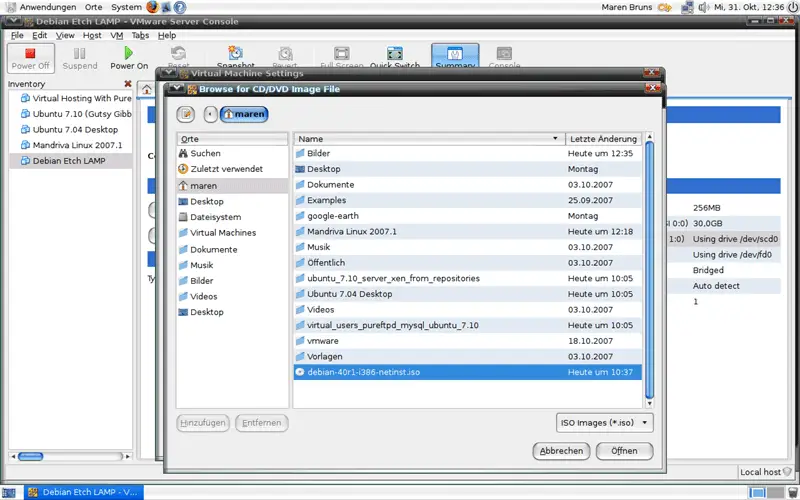Click the Reset toolbar icon
This screenshot has height=500, width=800.
(179, 53)
